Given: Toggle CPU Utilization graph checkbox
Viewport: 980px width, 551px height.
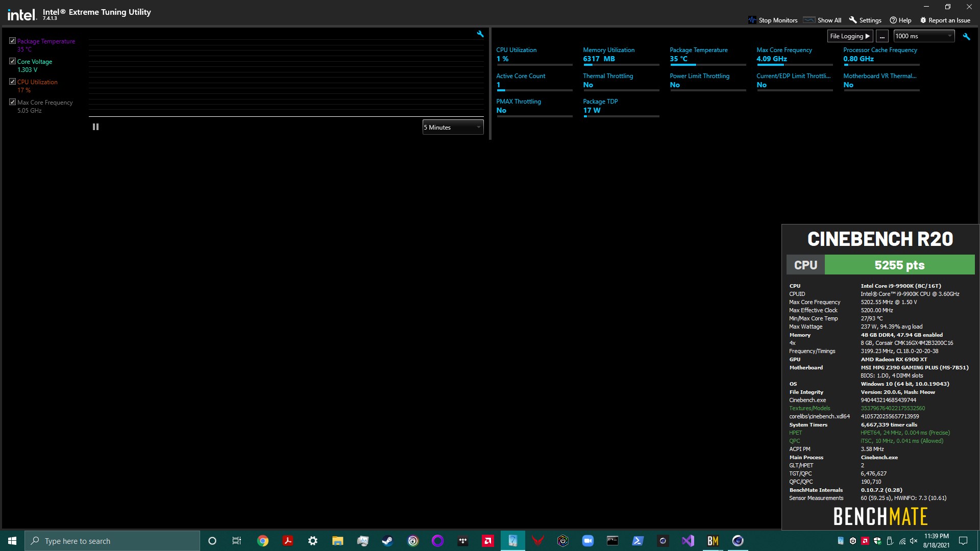Looking at the screenshot, I should [x=12, y=82].
